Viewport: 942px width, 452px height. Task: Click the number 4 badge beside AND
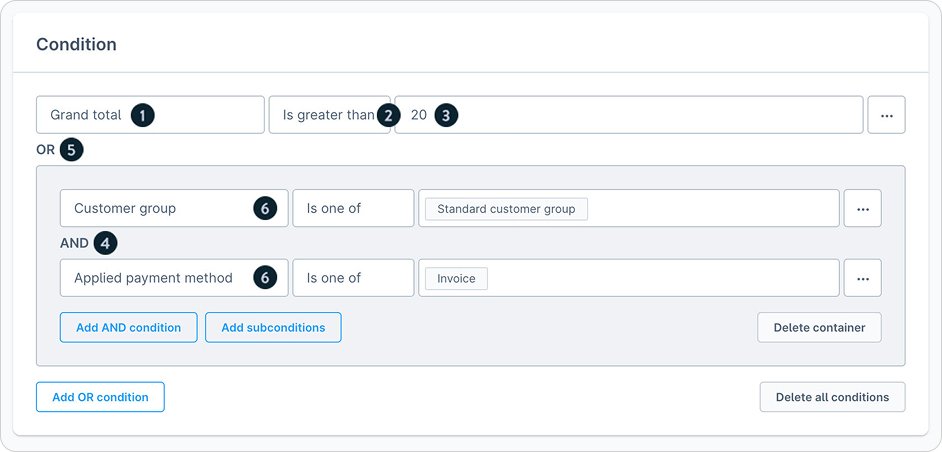[105, 243]
